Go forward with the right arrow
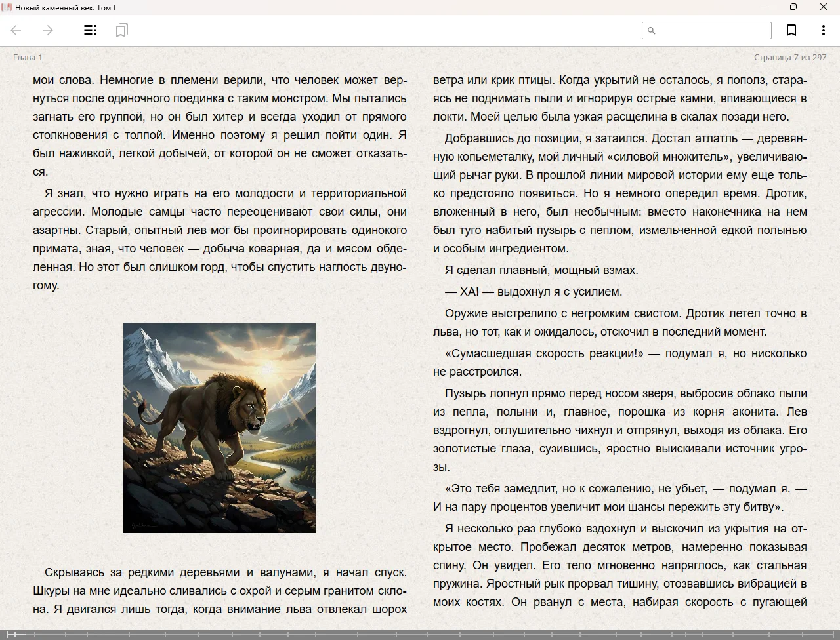Image resolution: width=840 pixels, height=640 pixels. (48, 30)
